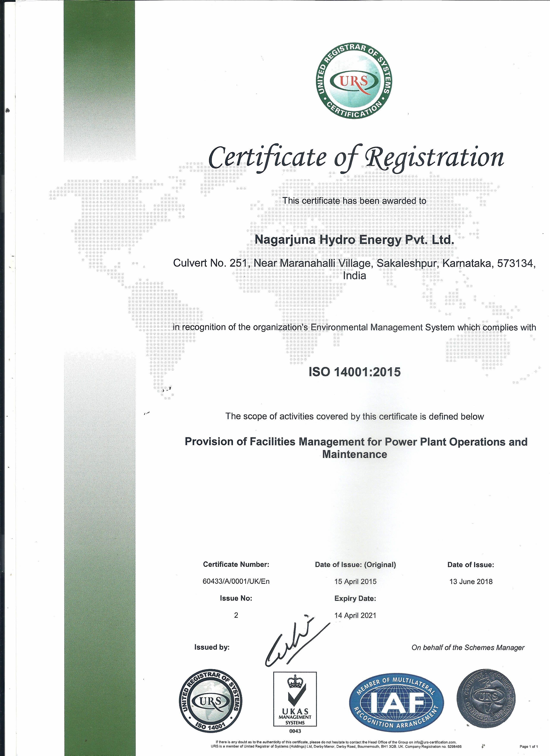Click the UKAS Management Systems logo
This screenshot has width=550, height=756.
point(295,699)
